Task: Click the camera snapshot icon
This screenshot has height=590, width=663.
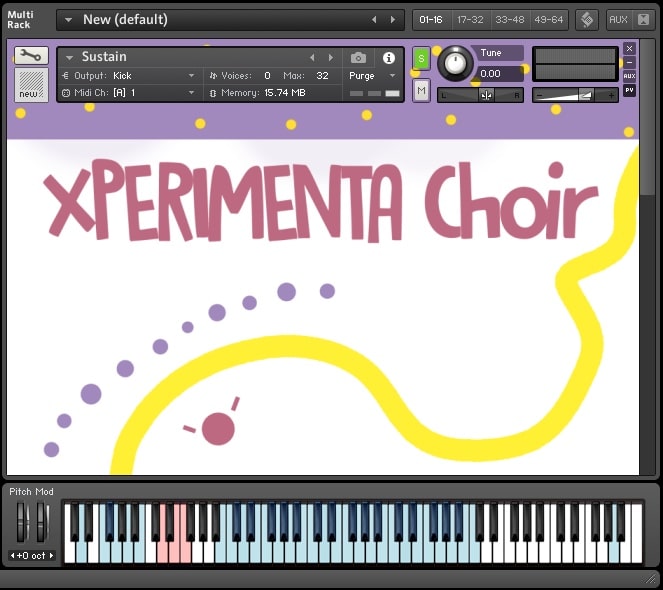Action: 358,58
